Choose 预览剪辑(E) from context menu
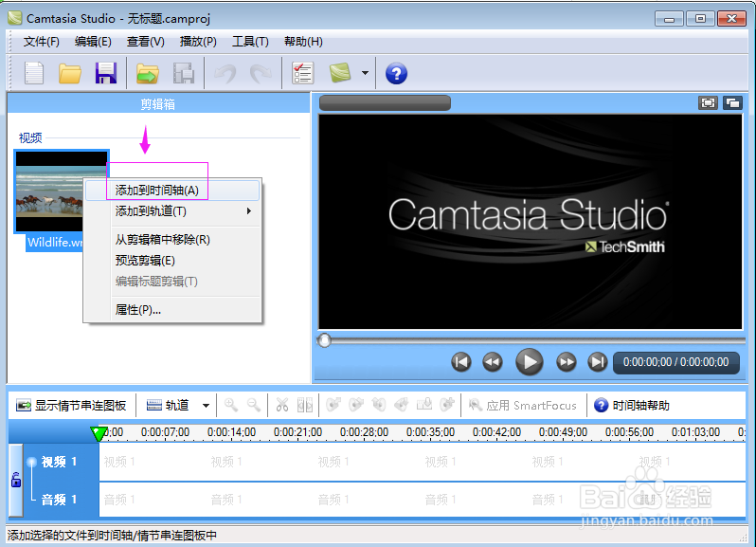756x547 pixels. click(172, 261)
